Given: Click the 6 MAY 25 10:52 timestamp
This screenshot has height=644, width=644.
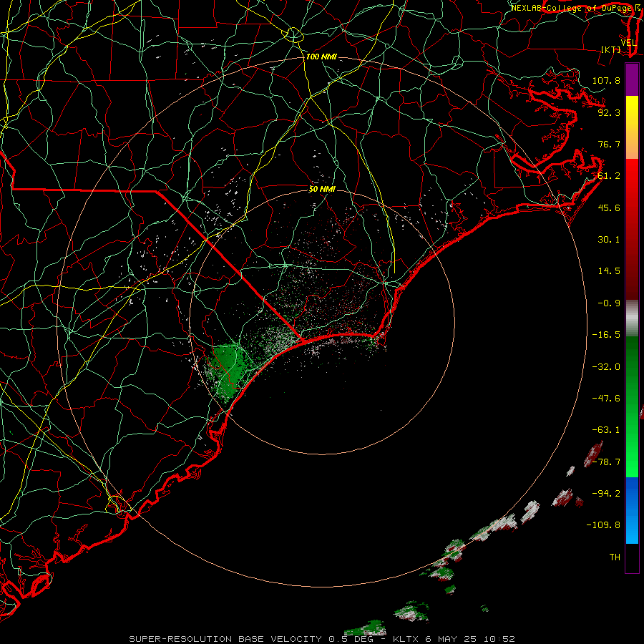Looking at the screenshot, I should pos(470,639).
